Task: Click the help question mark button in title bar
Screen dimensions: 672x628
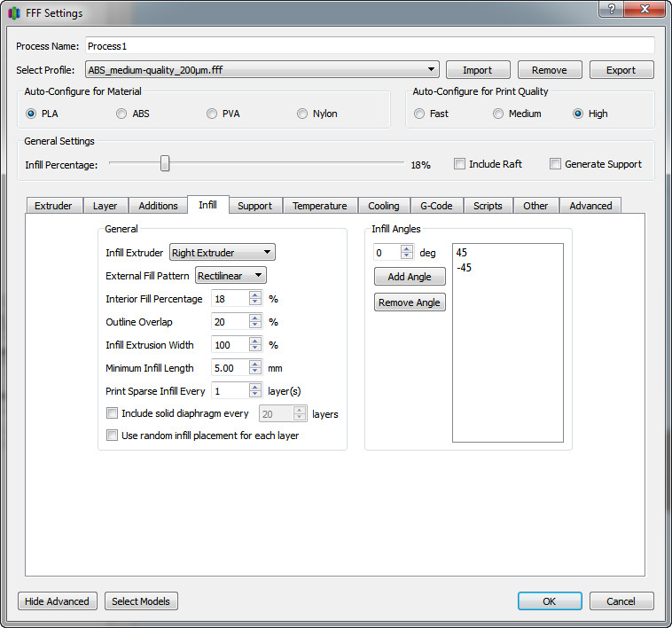Action: (x=611, y=10)
